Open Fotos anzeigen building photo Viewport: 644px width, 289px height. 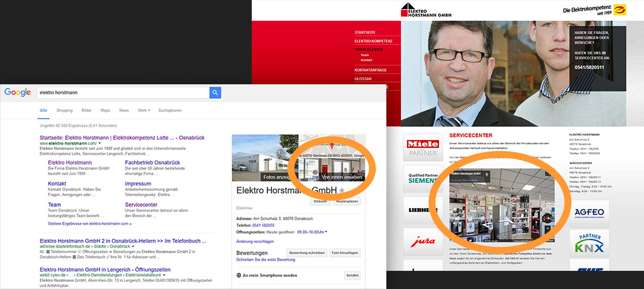tap(265, 158)
